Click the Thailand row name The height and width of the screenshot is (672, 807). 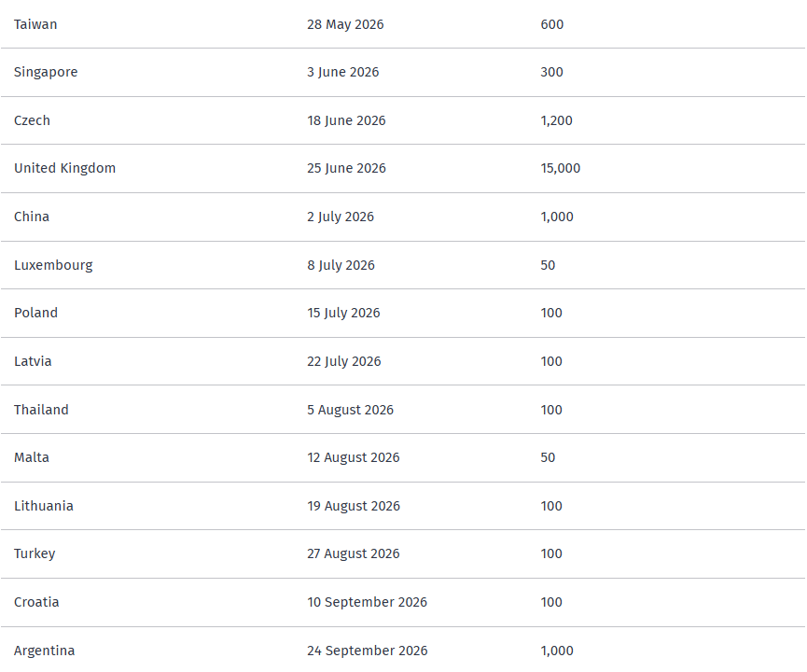pos(41,410)
